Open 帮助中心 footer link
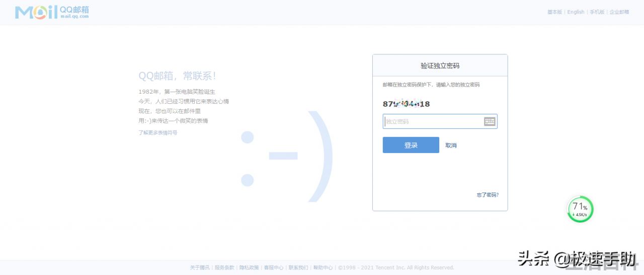This screenshot has width=644, height=275. 323,268
